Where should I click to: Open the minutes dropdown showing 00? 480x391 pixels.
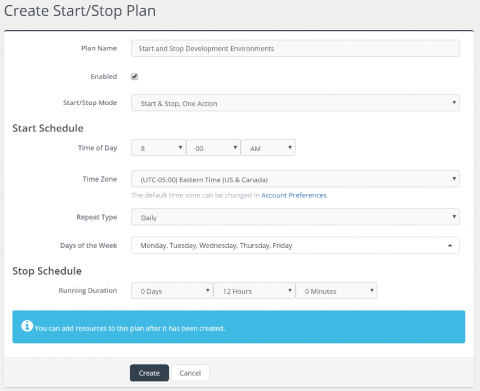[213, 148]
